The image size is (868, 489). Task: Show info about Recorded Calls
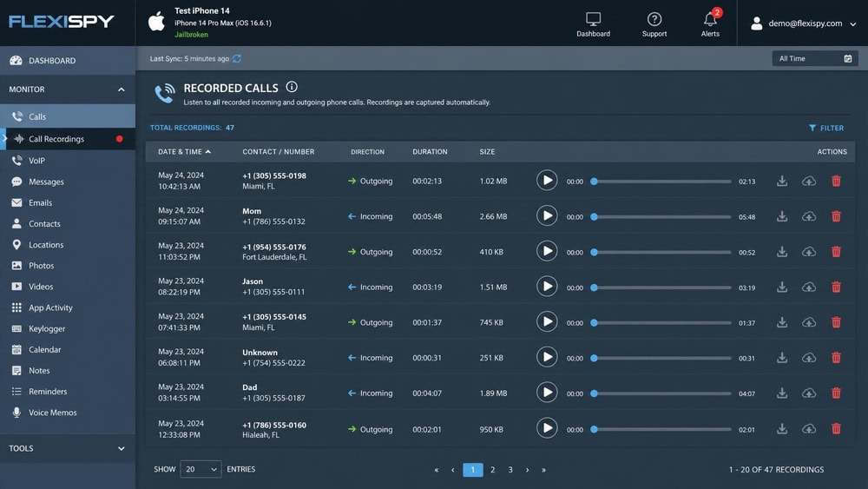292,87
